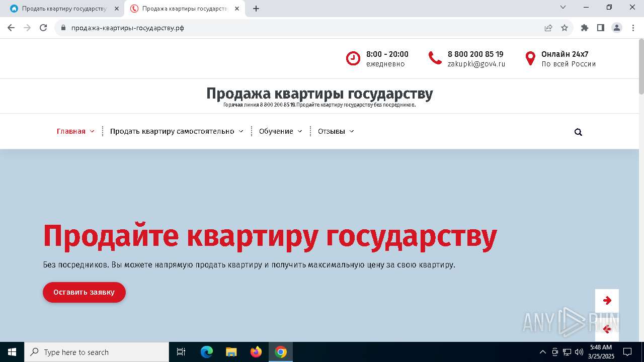The height and width of the screenshot is (362, 644).
Task: Click the 'Type here to search' taskbar box
Action: click(97, 352)
